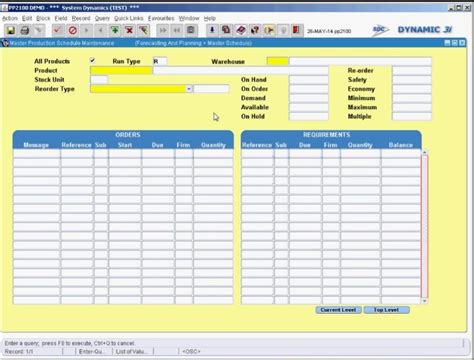Open the Window menu
474x360 pixels.
pos(189,18)
